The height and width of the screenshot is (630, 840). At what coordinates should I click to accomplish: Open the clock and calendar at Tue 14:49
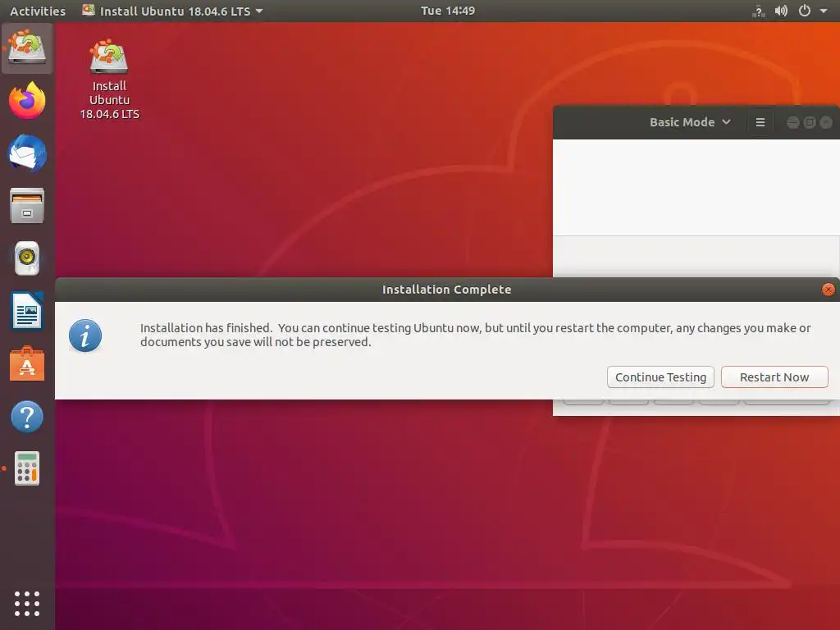(448, 11)
